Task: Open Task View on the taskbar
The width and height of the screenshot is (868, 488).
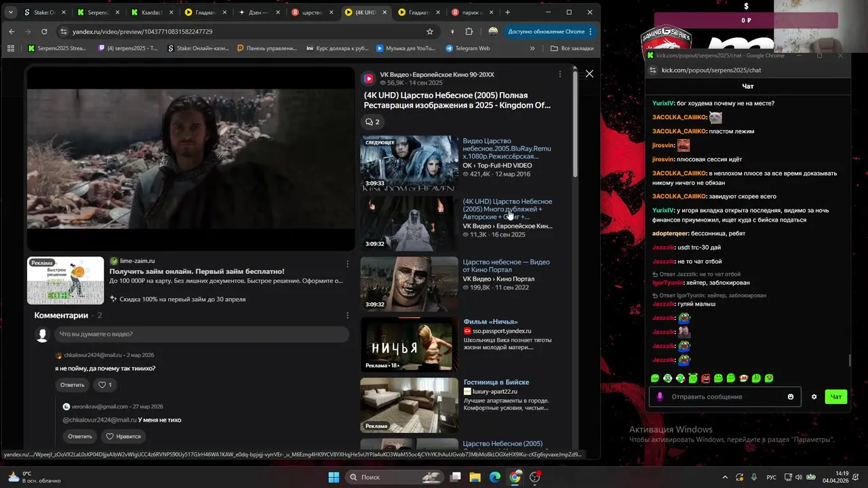Action: tap(456, 477)
